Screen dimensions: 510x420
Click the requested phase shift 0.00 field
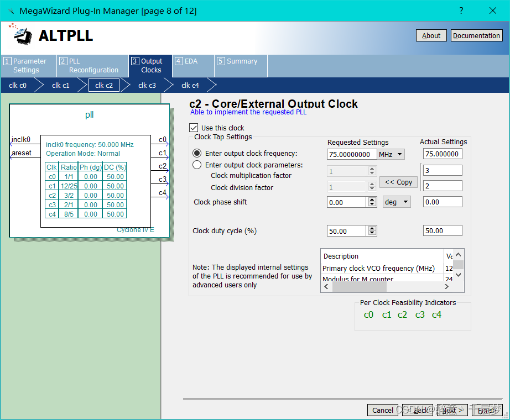coord(346,202)
